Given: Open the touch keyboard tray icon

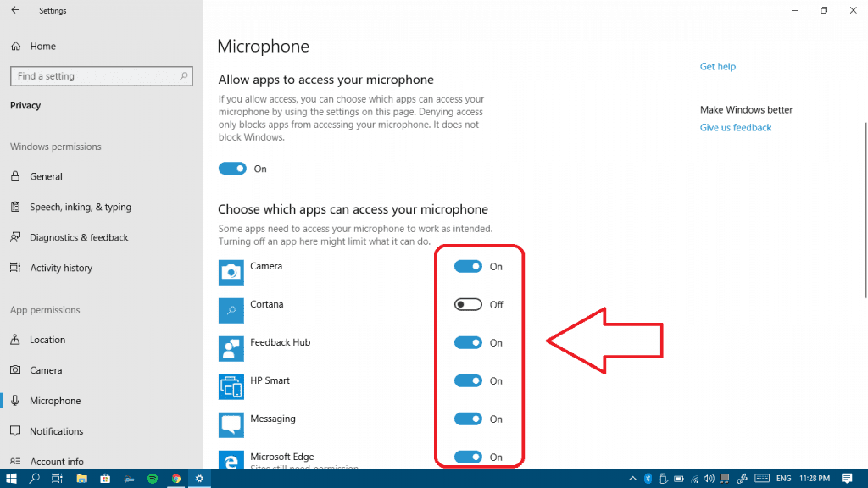Looking at the screenshot, I should point(762,479).
